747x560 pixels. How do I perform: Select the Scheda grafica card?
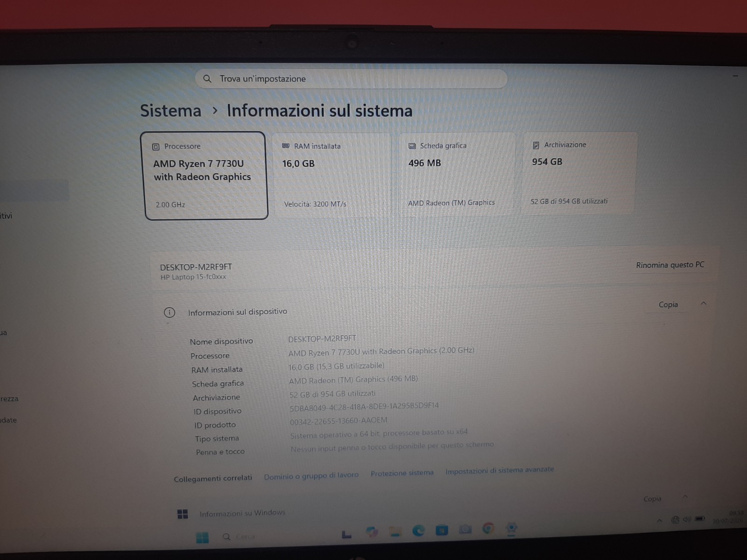457,174
